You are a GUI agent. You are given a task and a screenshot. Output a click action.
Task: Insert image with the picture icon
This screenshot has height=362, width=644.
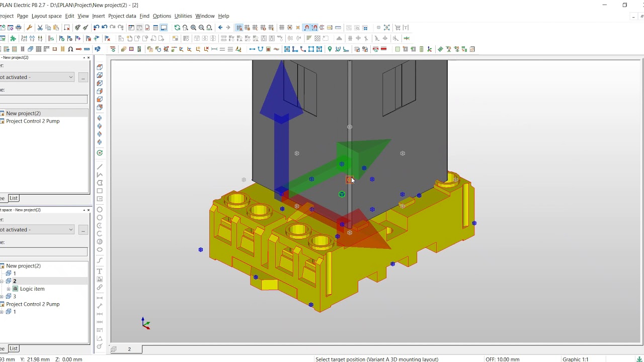(x=100, y=279)
